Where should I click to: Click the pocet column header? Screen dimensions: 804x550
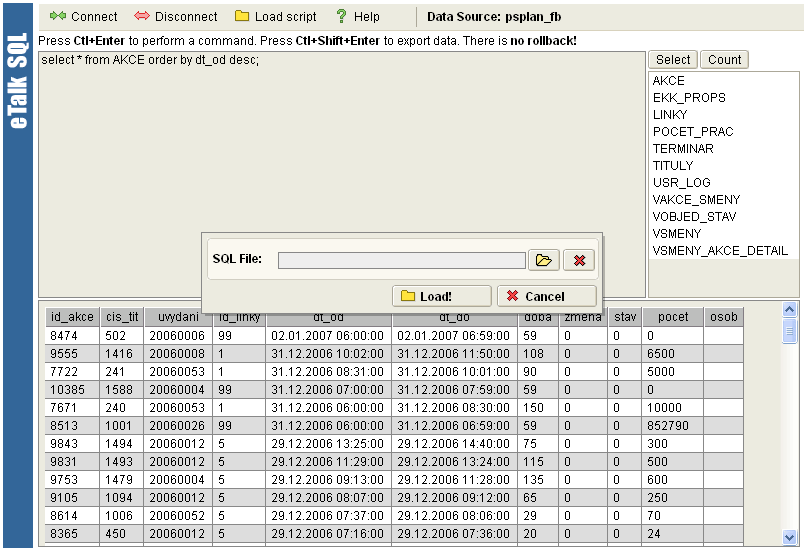click(673, 317)
